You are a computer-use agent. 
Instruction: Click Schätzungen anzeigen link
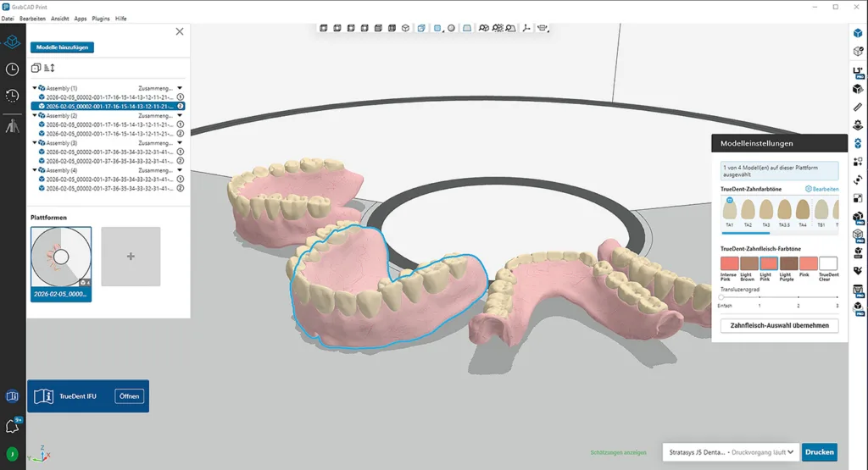pyautogui.click(x=618, y=452)
